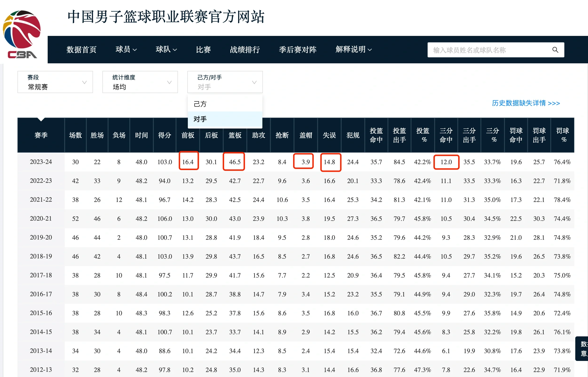Image resolution: width=588 pixels, height=377 pixels.
Task: Select 对手 from the open dropdown
Action: [200, 119]
